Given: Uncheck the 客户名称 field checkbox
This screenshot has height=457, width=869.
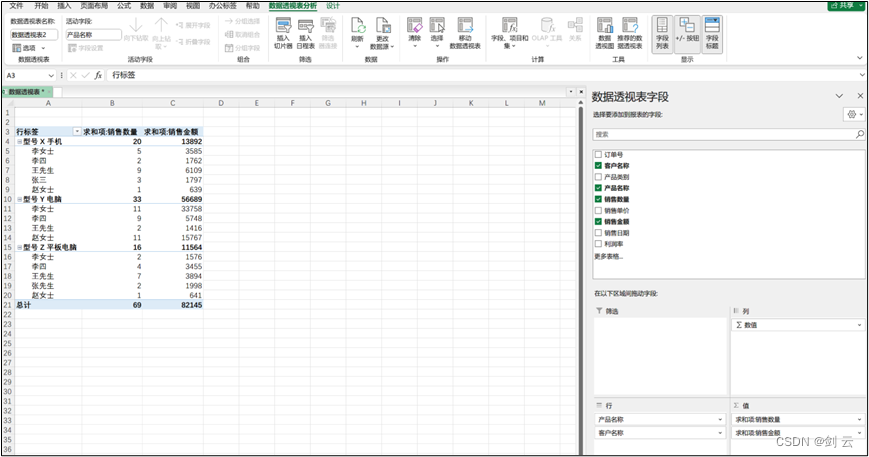Looking at the screenshot, I should (x=598, y=166).
